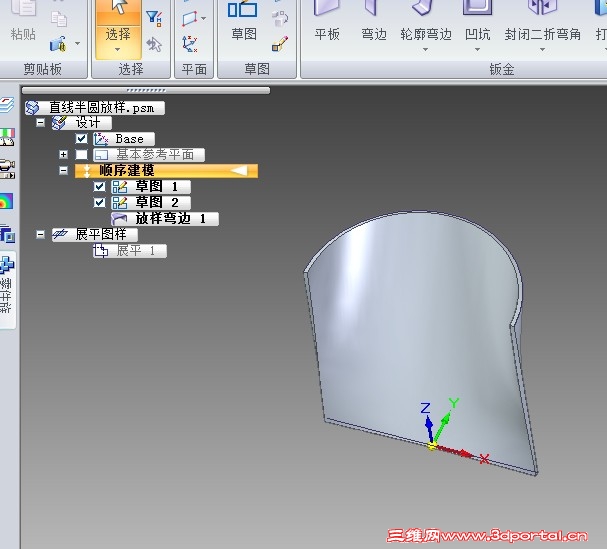Toggle the 草图 2 checkbox
Screen dimensions: 607x549
(99, 202)
